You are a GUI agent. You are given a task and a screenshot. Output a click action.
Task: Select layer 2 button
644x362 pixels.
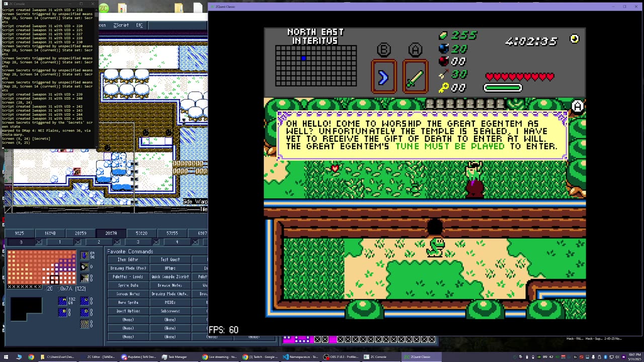pyautogui.click(x=99, y=242)
